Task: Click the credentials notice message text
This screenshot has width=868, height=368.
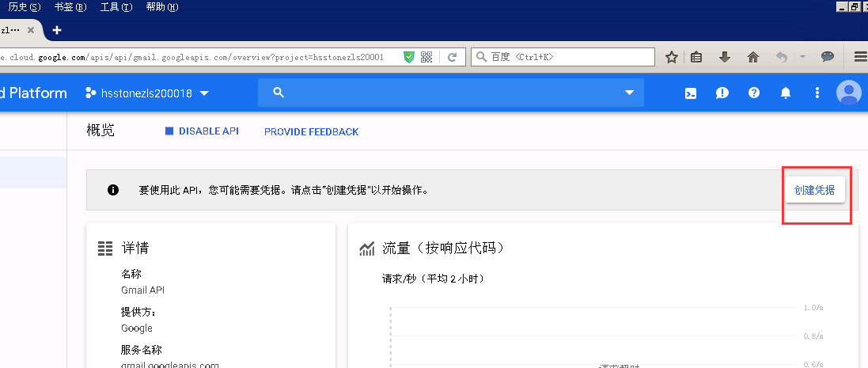Action: pos(283,191)
